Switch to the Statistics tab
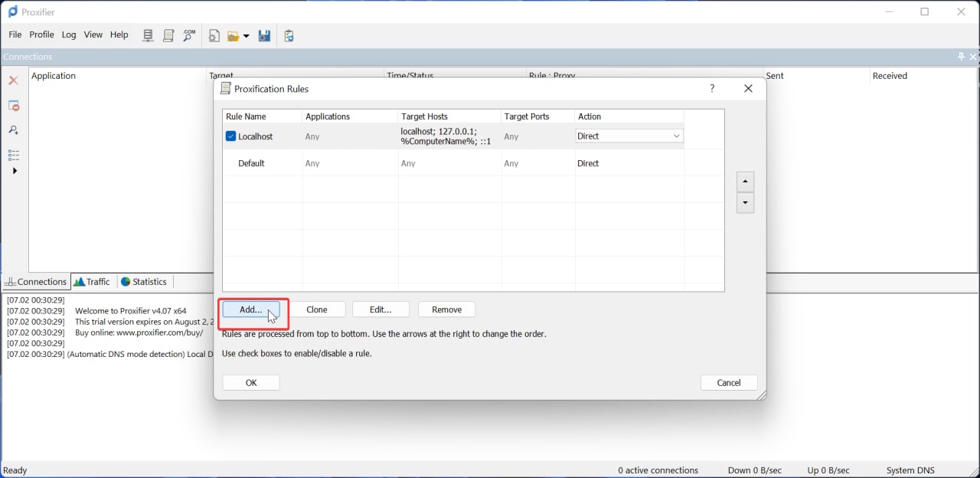Screen dimensions: 980x478 144,282
